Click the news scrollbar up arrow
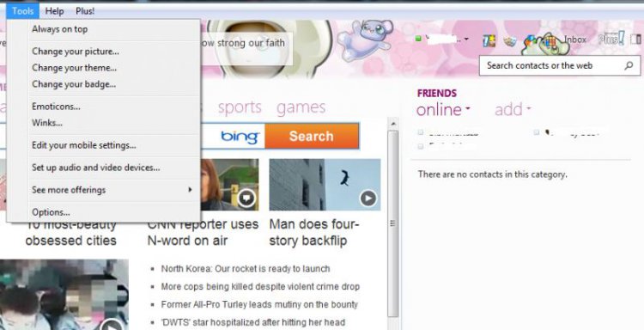The image size is (644, 330). pyautogui.click(x=393, y=124)
